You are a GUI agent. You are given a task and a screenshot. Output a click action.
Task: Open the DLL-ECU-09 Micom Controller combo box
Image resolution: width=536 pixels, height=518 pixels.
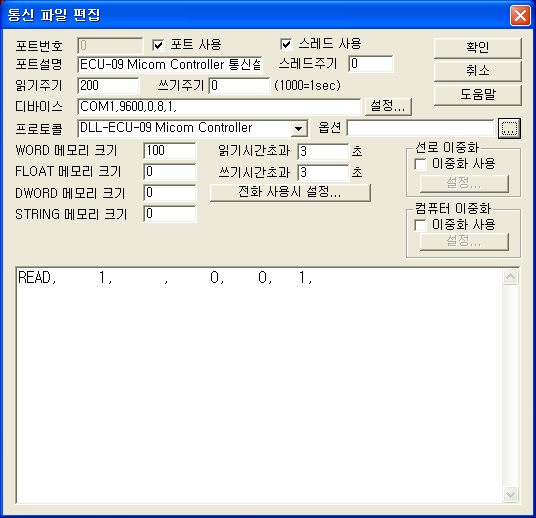[x=193, y=128]
